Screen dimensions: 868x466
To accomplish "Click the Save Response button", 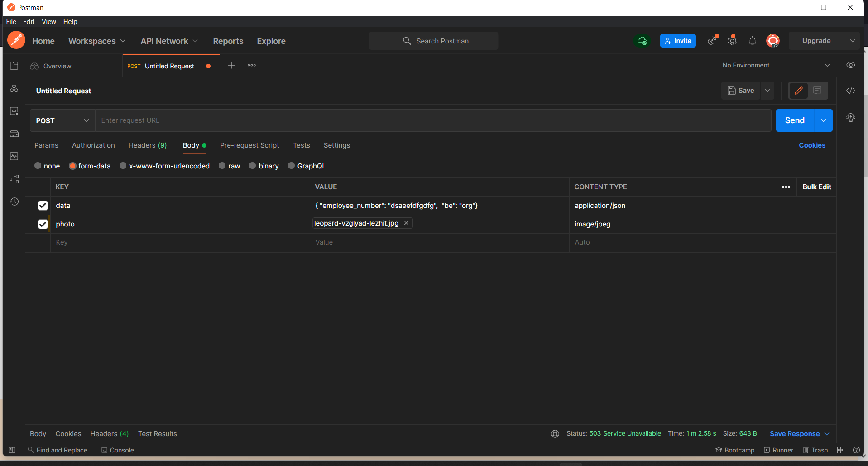I will tap(795, 433).
